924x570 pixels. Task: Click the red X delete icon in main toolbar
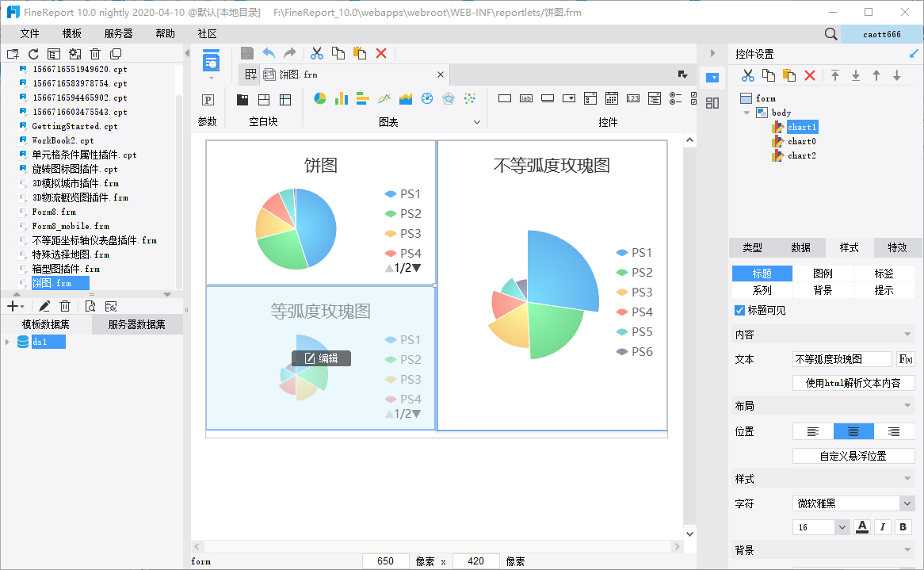coord(381,53)
